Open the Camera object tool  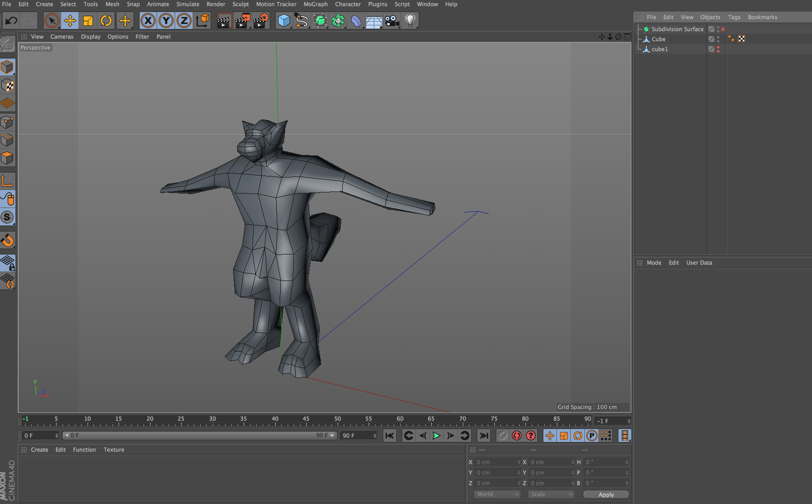pos(392,21)
